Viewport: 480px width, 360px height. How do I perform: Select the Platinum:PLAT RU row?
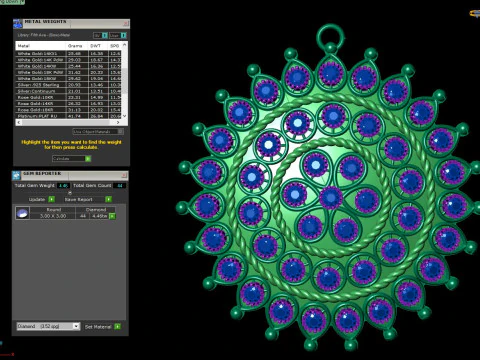(68, 116)
